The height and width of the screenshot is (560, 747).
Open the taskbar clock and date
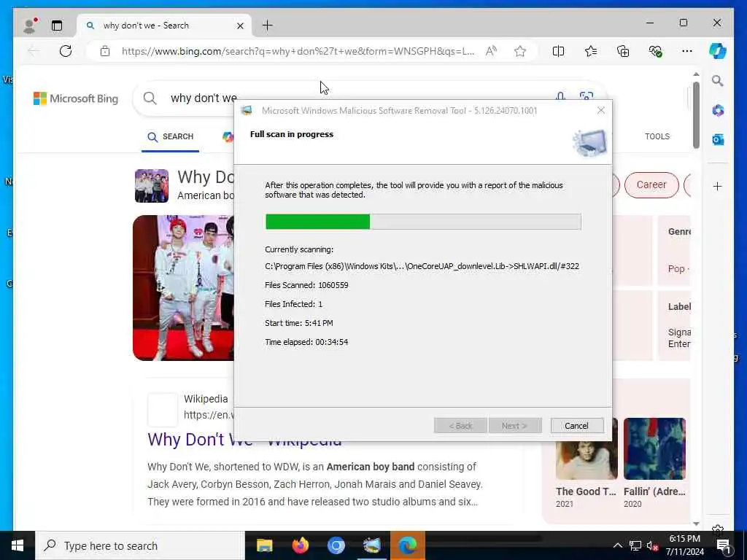coord(684,545)
